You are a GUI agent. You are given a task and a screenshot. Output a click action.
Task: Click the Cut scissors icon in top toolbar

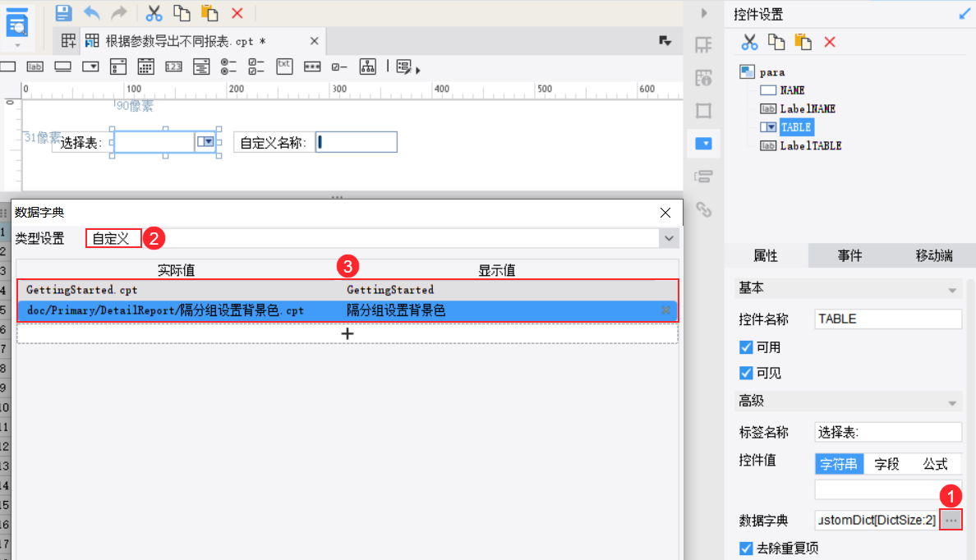pos(154,13)
